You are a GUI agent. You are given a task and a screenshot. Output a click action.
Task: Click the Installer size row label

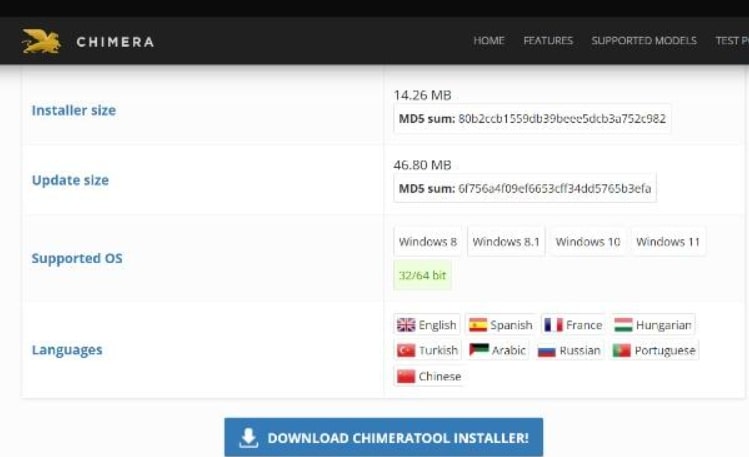pyautogui.click(x=74, y=110)
